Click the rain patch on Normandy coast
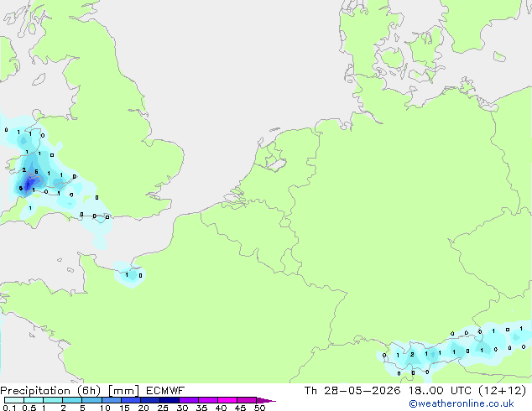Screen dimensions: 532x411 (x=130, y=274)
